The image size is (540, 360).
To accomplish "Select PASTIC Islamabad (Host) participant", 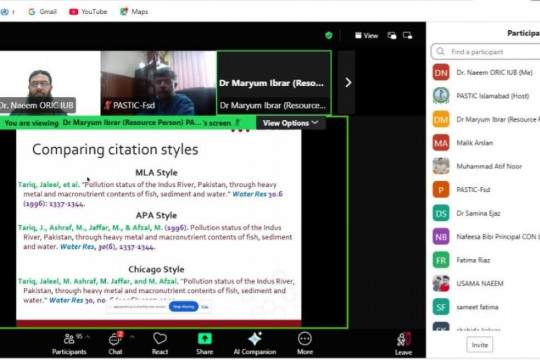I will click(486, 96).
